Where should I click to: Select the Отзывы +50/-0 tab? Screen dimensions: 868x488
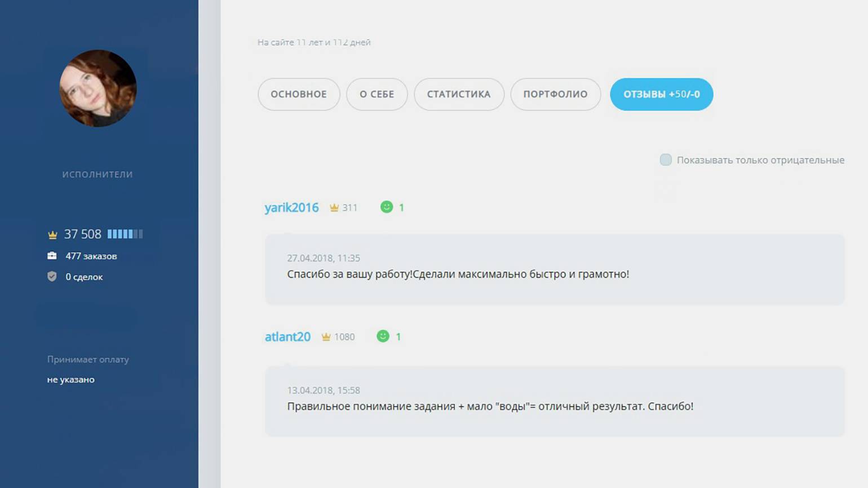point(661,94)
